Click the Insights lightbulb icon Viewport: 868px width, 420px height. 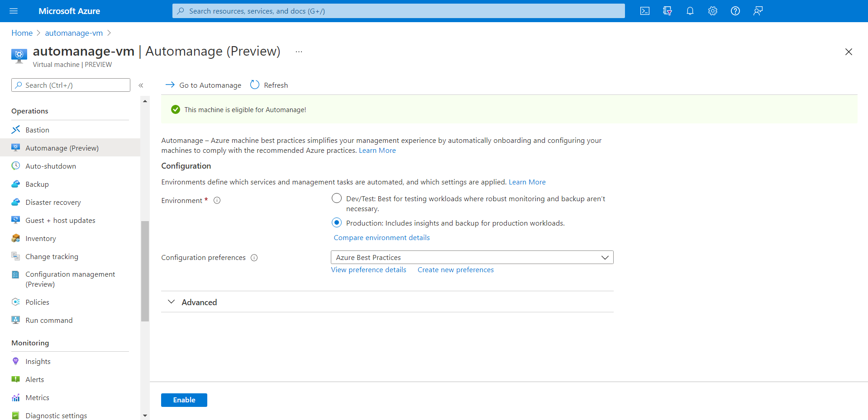[16, 361]
